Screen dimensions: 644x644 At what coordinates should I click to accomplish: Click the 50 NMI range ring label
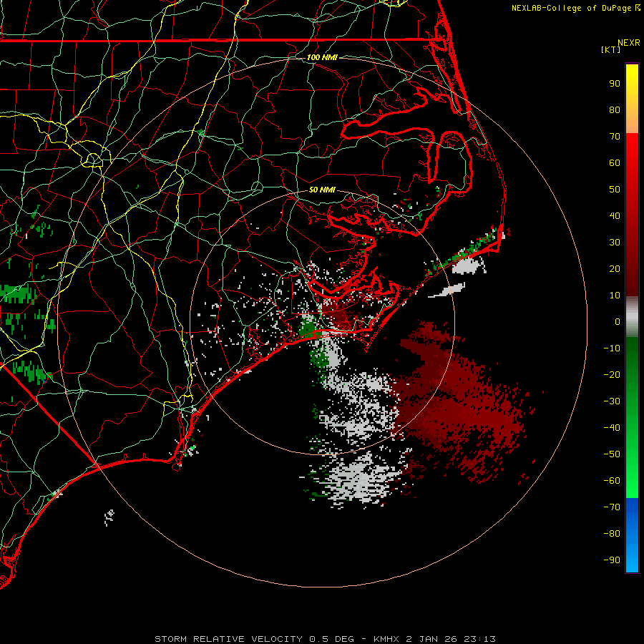tap(322, 190)
